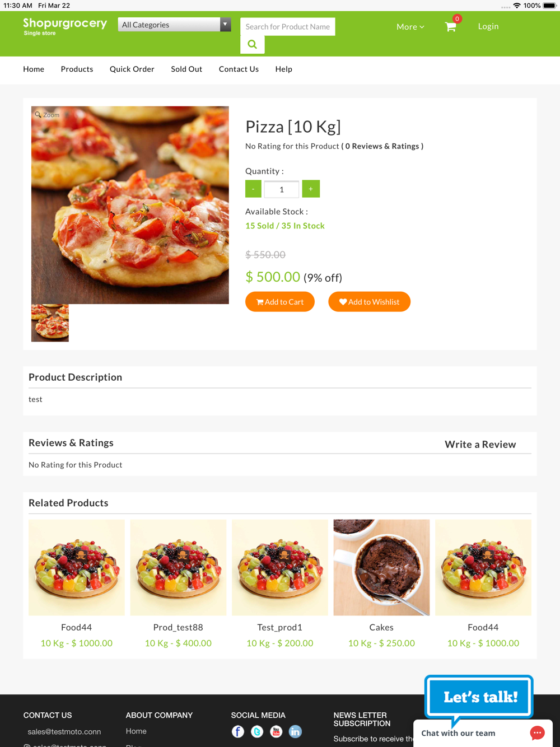Open the YouTube social media icon
Viewport: 560px width, 747px height.
tap(276, 731)
